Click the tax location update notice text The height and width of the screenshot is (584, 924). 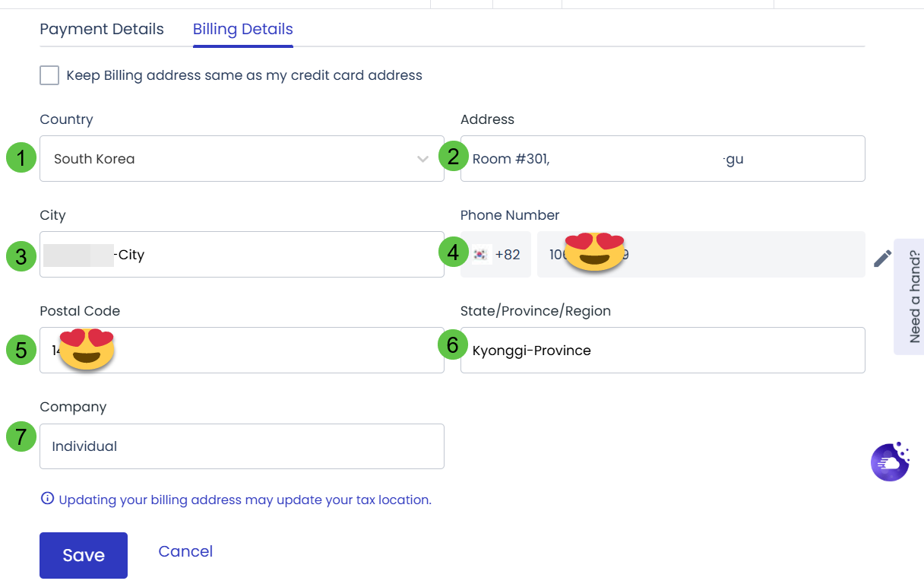point(245,500)
